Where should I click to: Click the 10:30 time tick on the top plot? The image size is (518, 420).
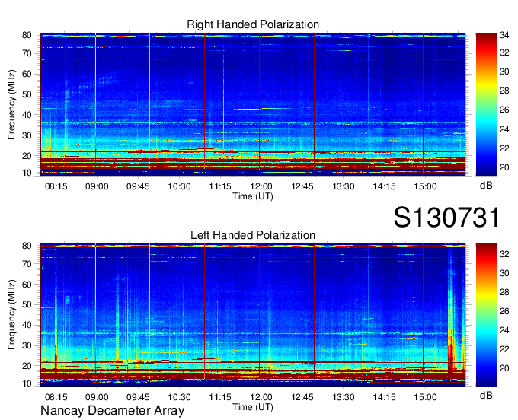pyautogui.click(x=179, y=186)
